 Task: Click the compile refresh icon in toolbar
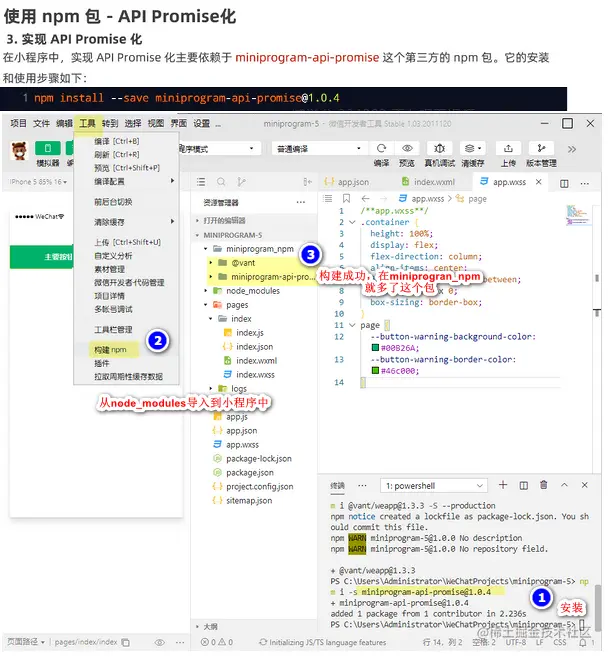tap(381, 148)
